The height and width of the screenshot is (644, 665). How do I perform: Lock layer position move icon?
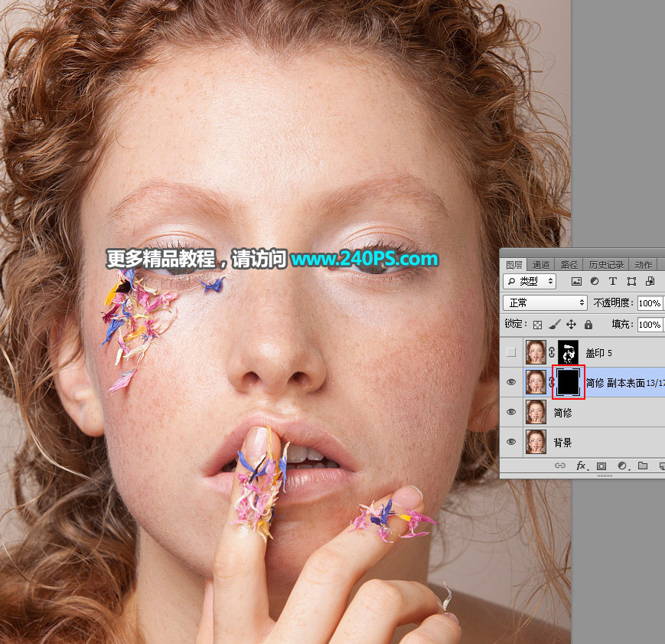tap(572, 325)
